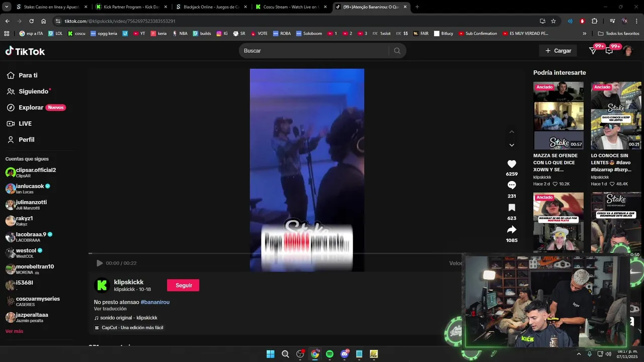This screenshot has width=644, height=362.
Task: Open ianlucasok account
Action: coord(28,189)
